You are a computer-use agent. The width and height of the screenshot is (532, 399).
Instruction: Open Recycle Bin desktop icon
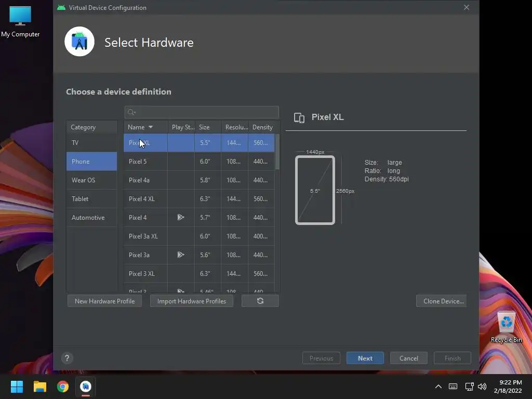point(506,327)
